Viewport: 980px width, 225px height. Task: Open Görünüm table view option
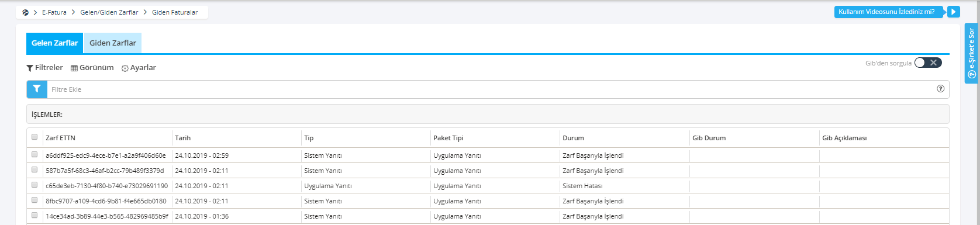coord(92,68)
